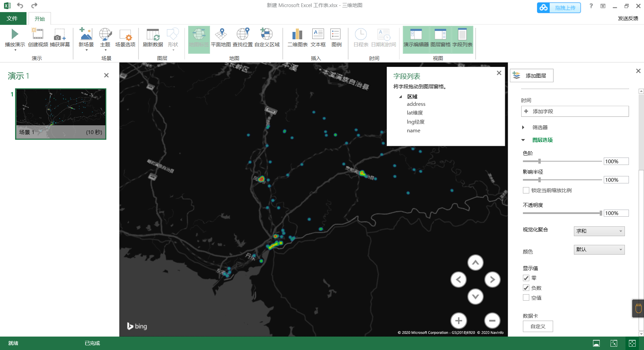This screenshot has width=644, height=350.
Task: Rotate map right with arrow button
Action: coord(492,279)
